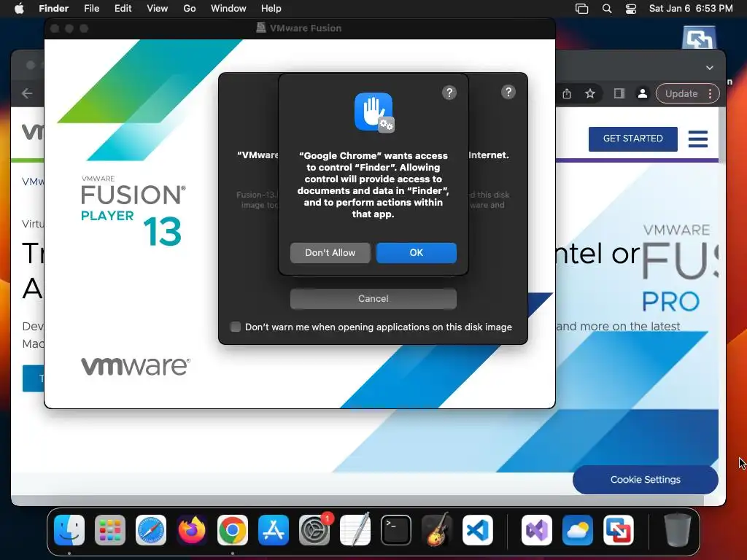Image resolution: width=747 pixels, height=560 pixels.
Task: Open the Chrome profile icon
Action: (643, 93)
